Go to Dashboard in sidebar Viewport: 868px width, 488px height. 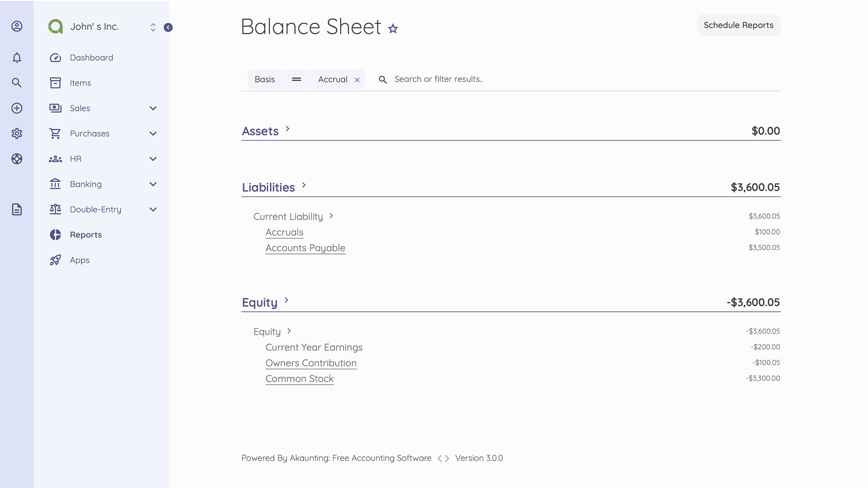coord(91,58)
